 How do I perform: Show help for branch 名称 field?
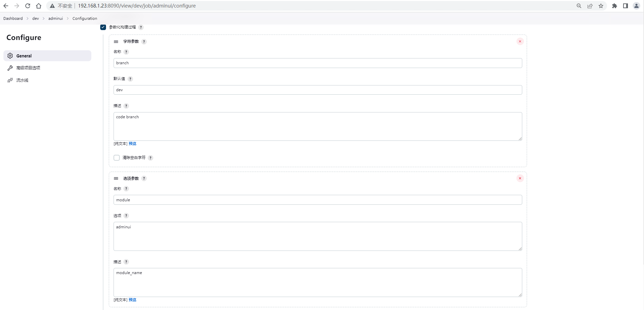(126, 52)
